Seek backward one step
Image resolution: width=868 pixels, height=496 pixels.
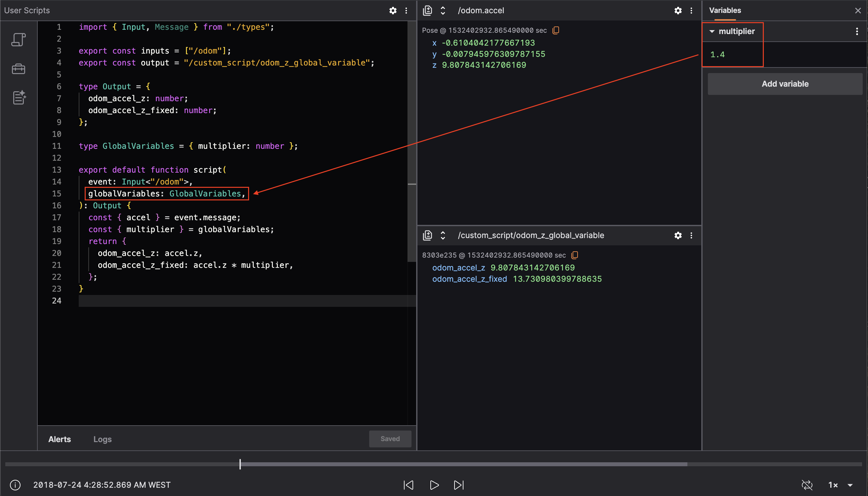pyautogui.click(x=408, y=485)
